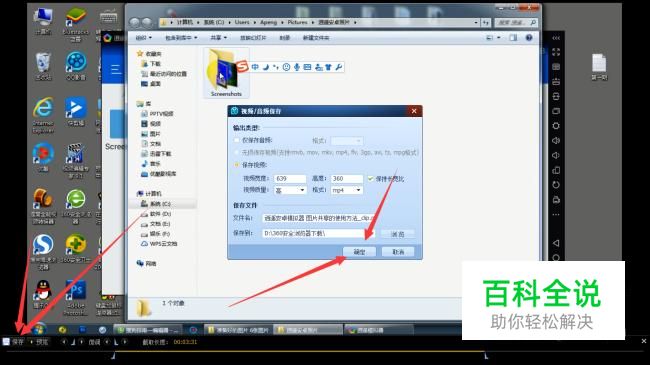Click the clip end marker on timeline
The width and height of the screenshot is (650, 365).
coord(486,355)
